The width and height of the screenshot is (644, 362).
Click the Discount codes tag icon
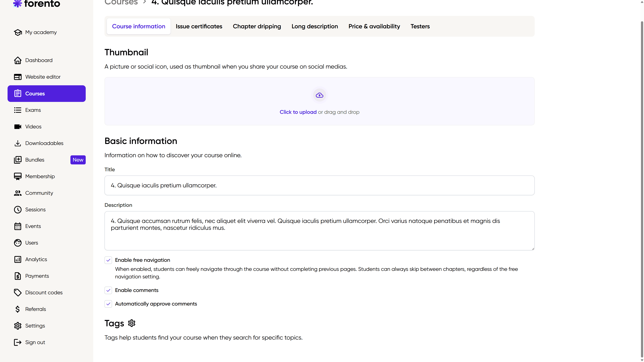click(17, 293)
